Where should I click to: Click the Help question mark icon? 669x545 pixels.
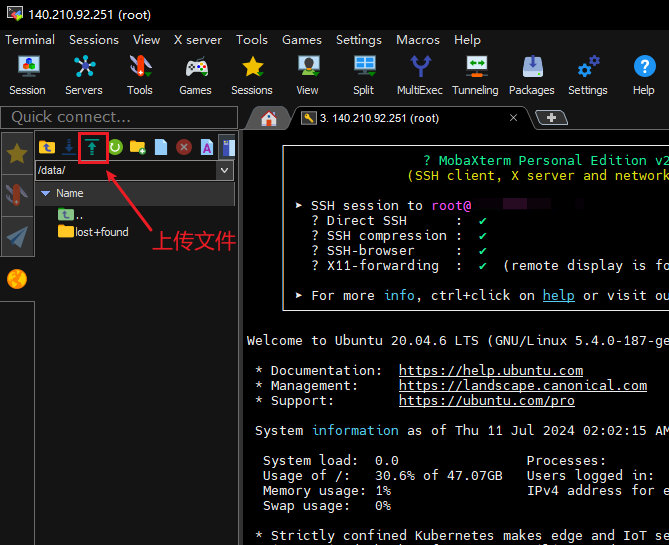point(644,75)
